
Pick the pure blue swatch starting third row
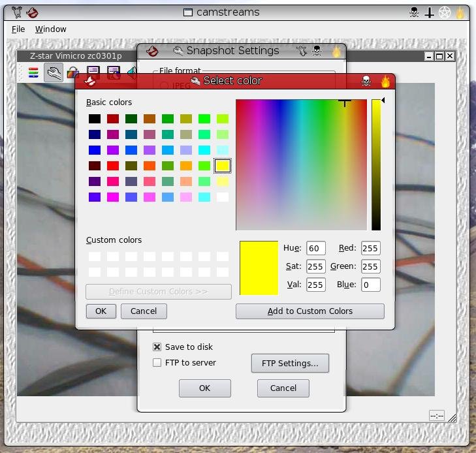coord(95,150)
